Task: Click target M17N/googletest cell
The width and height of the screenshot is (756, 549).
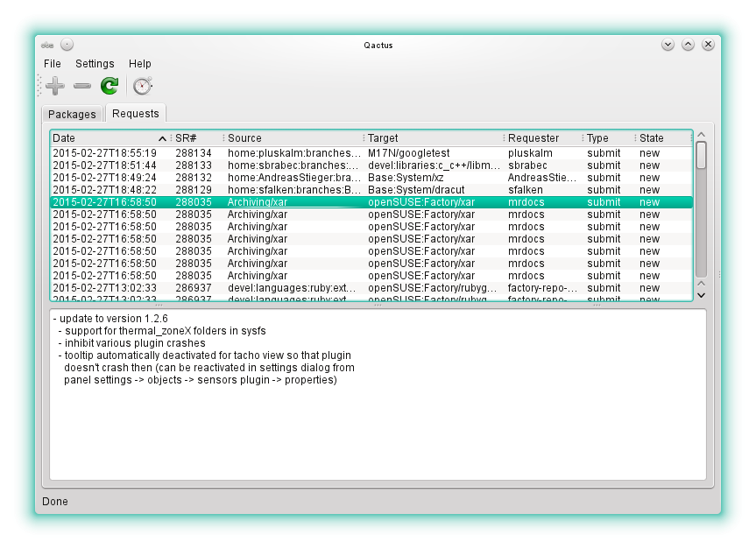Action: coord(409,153)
